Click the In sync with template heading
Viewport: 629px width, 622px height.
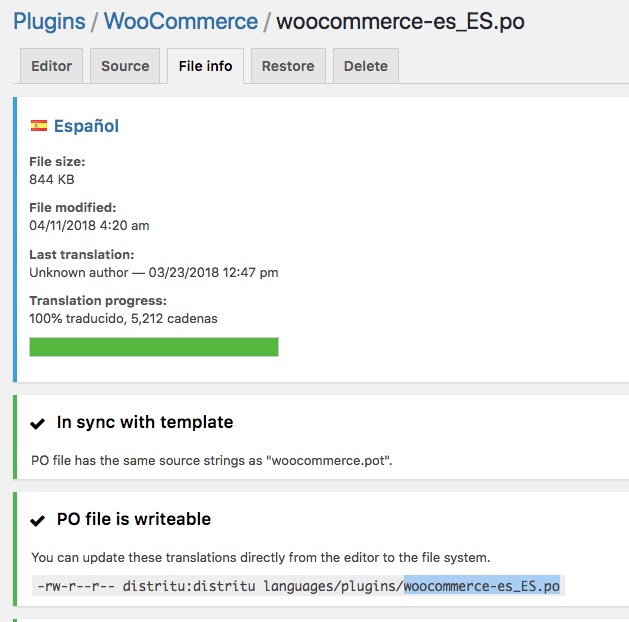tap(145, 422)
